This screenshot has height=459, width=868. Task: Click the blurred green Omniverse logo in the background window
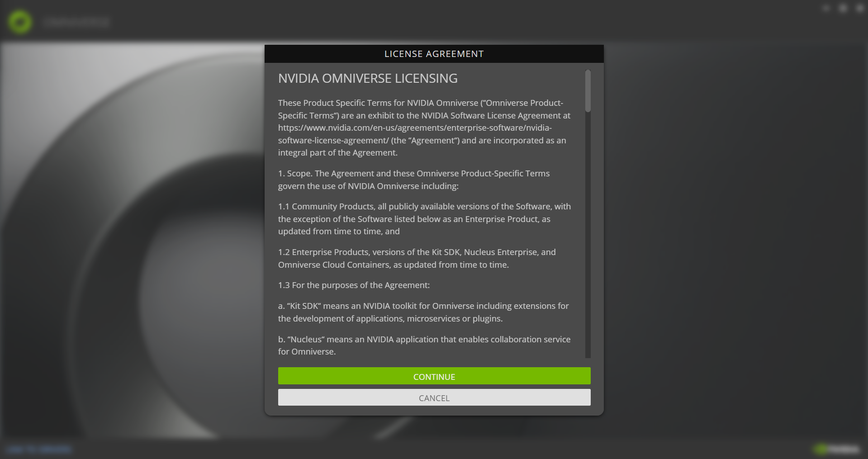20,21
